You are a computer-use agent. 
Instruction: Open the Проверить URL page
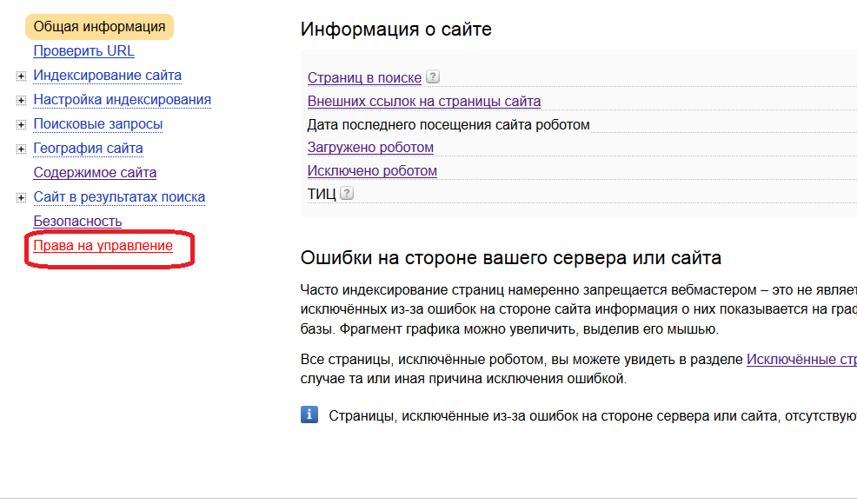click(83, 51)
